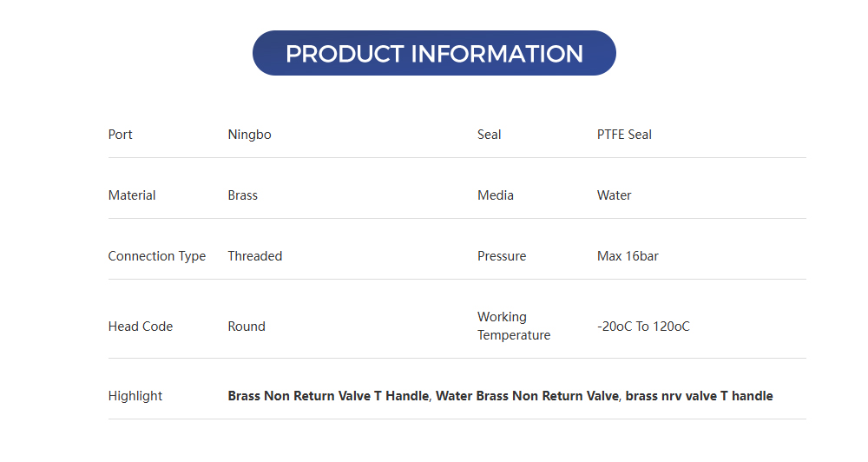Select the PTFE Seal value

tap(624, 135)
